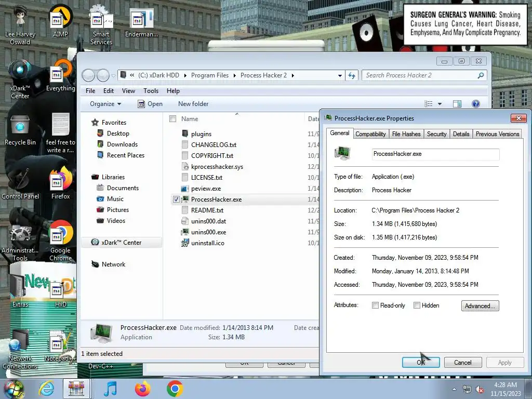Select the plugins folder
532x399 pixels.
(201, 134)
